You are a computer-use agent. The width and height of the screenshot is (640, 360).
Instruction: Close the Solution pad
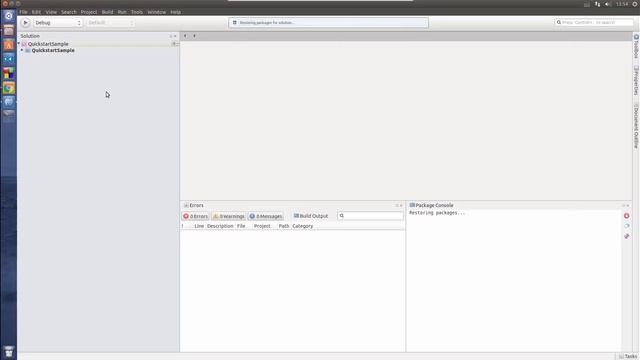click(176, 36)
